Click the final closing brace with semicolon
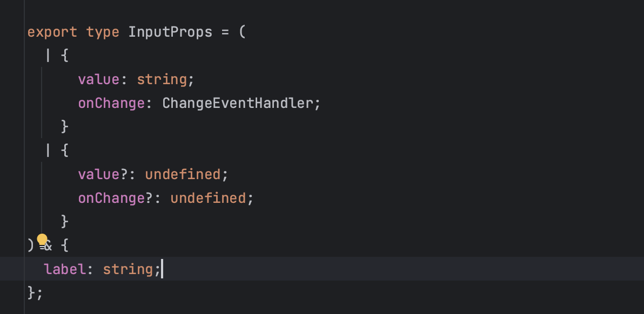 pyautogui.click(x=35, y=293)
